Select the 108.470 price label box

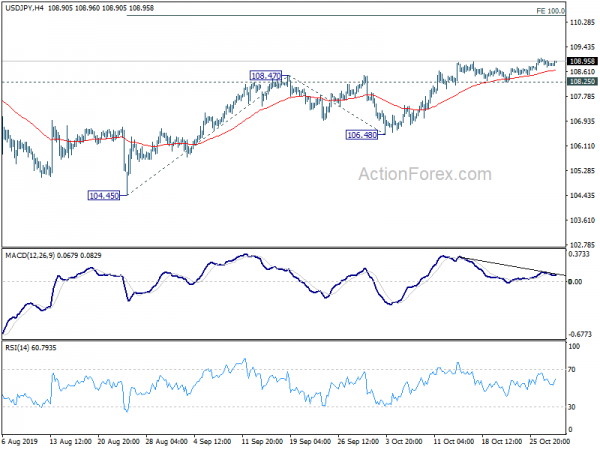pyautogui.click(x=267, y=76)
